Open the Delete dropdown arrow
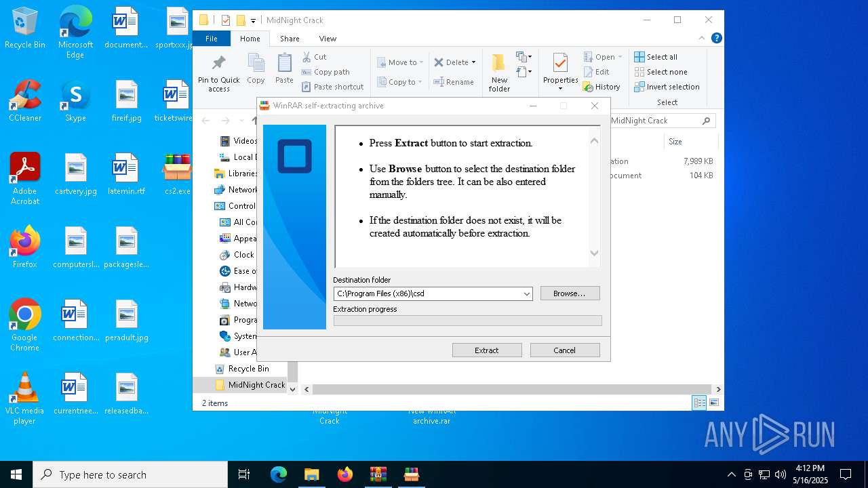This screenshot has width=868, height=488. tap(473, 62)
